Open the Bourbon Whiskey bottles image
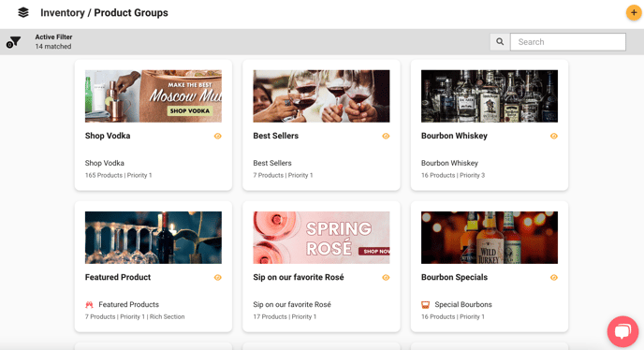644x350 pixels. (x=490, y=96)
